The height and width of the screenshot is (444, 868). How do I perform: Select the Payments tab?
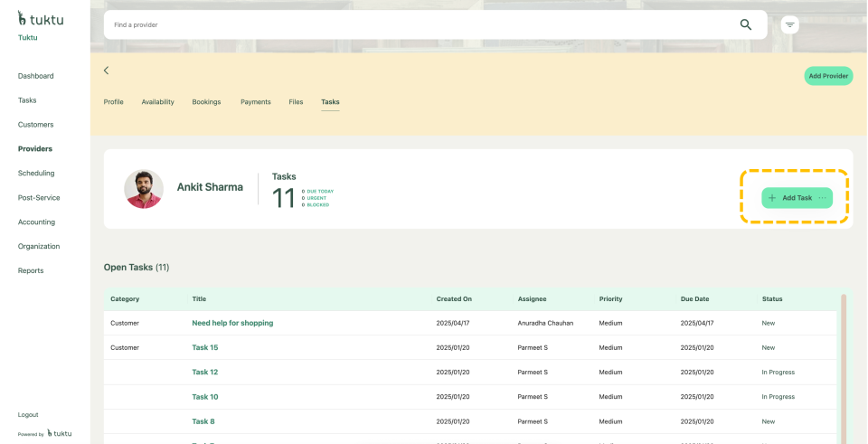[x=255, y=102]
